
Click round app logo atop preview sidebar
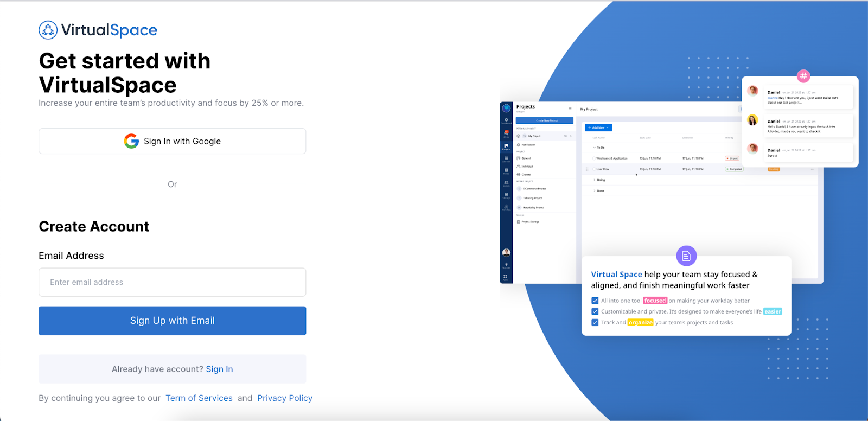(506, 108)
